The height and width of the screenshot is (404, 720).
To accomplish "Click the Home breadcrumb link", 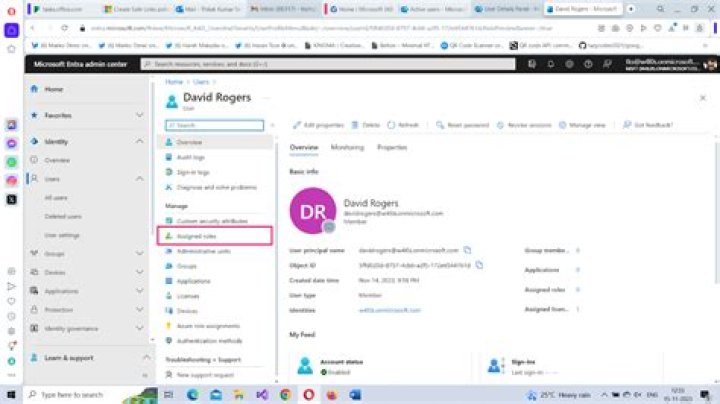I will point(174,82).
